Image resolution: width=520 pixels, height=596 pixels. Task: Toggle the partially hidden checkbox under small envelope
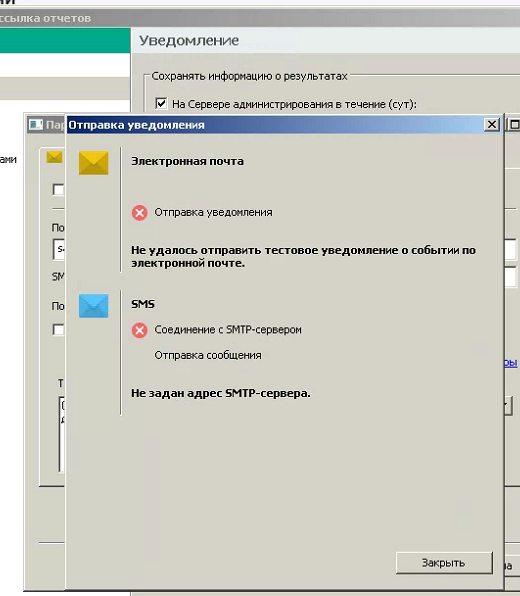click(58, 189)
